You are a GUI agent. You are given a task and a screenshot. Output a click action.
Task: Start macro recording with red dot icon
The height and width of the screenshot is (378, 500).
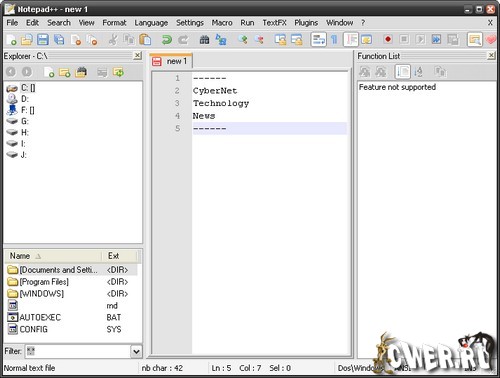click(388, 39)
